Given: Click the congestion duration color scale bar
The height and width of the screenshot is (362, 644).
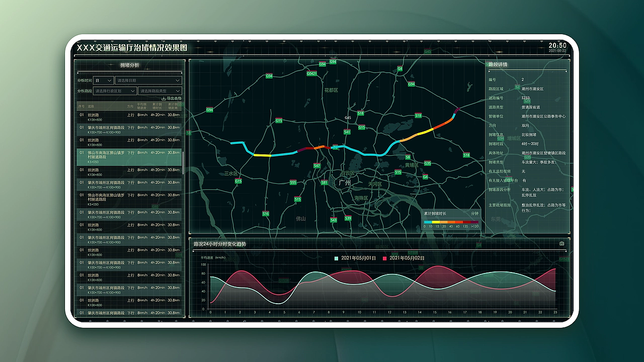Looking at the screenshot, I should click(451, 222).
